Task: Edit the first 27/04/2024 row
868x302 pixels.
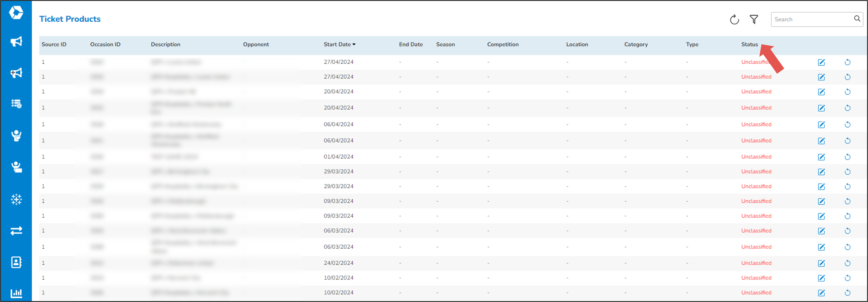Action: point(821,62)
